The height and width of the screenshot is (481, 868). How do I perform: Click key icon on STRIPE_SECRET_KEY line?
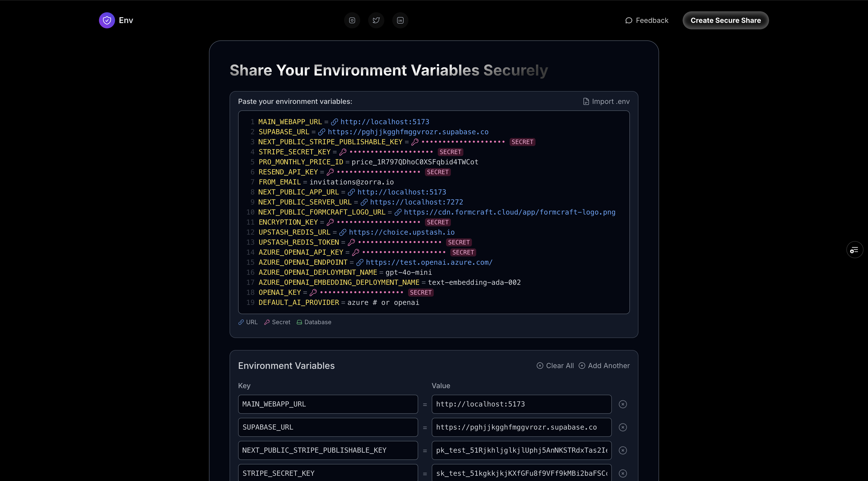pyautogui.click(x=343, y=152)
